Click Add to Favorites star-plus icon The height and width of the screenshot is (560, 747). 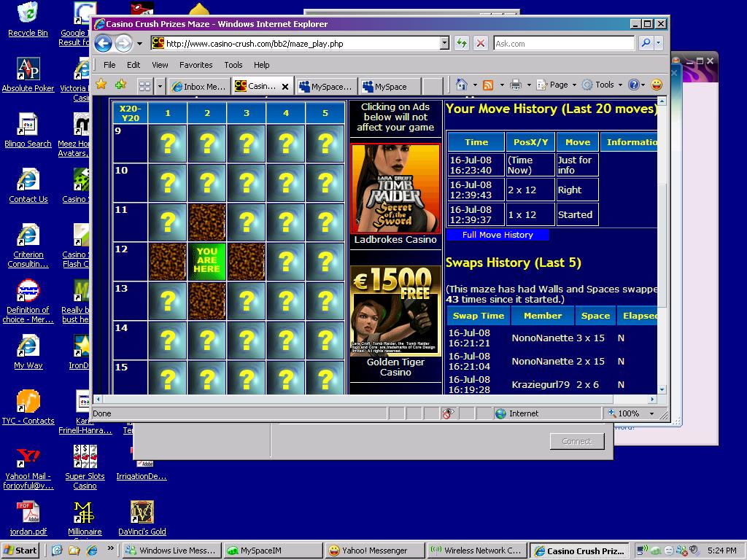pos(120,85)
